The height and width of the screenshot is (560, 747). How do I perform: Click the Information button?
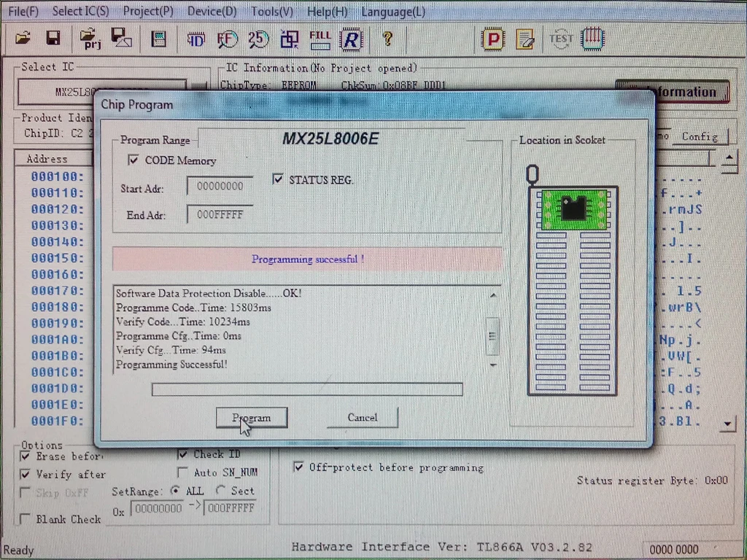tap(673, 91)
